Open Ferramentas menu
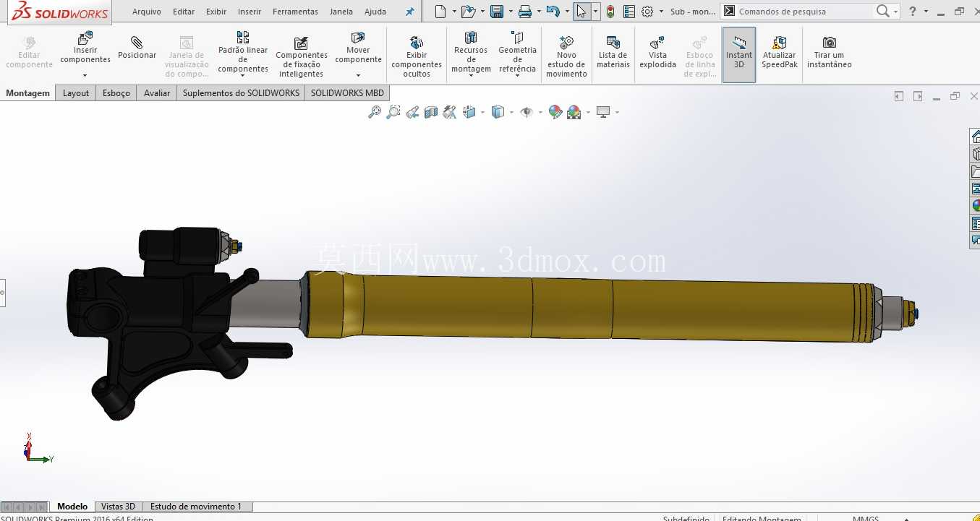This screenshot has width=980, height=521. click(295, 12)
